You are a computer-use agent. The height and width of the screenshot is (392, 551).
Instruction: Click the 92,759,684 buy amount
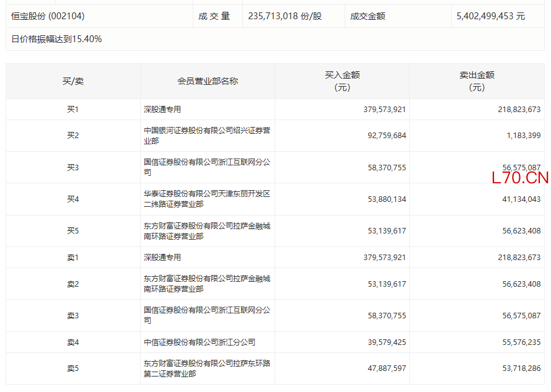[385, 136]
